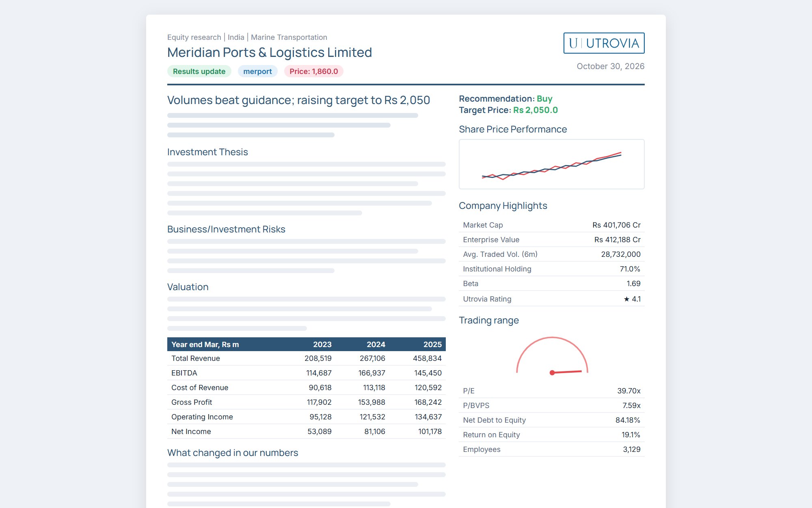812x508 pixels.
Task: Click the merport ticker tag
Action: click(257, 71)
